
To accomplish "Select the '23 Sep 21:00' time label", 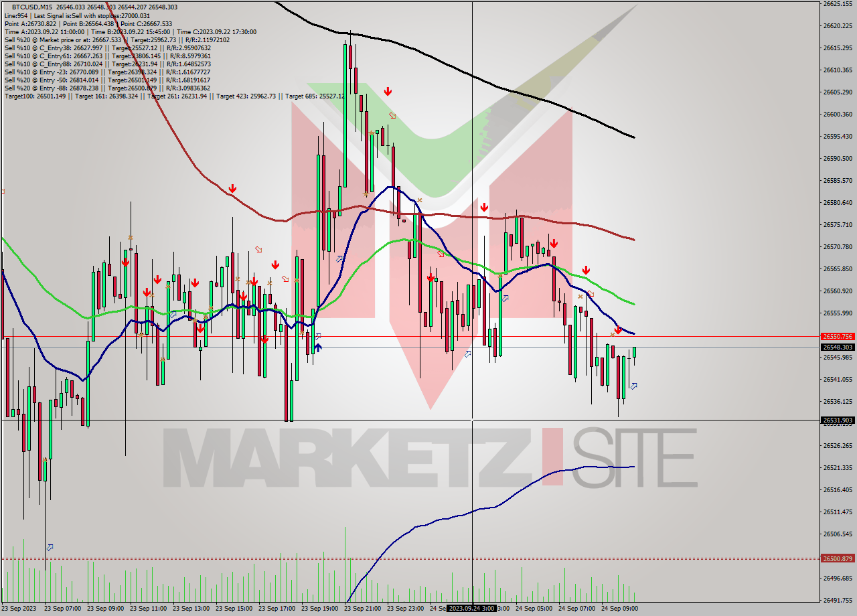I will [362, 608].
